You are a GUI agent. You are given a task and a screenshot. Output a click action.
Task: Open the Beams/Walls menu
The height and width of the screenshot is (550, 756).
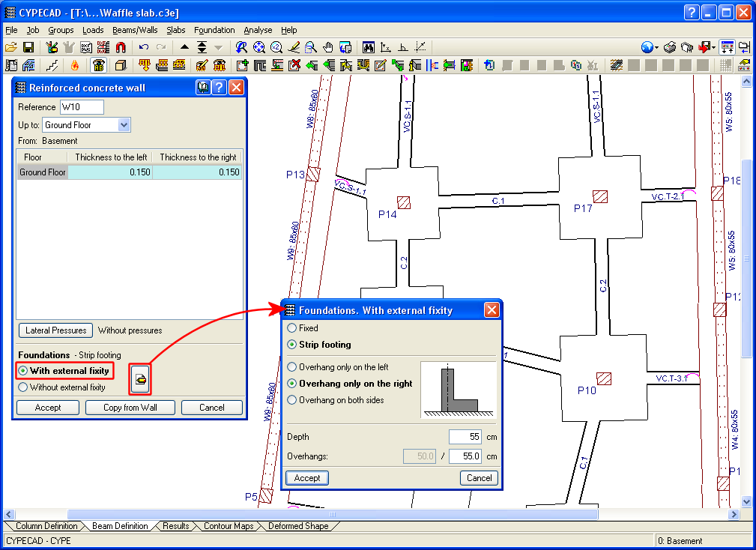tap(135, 30)
